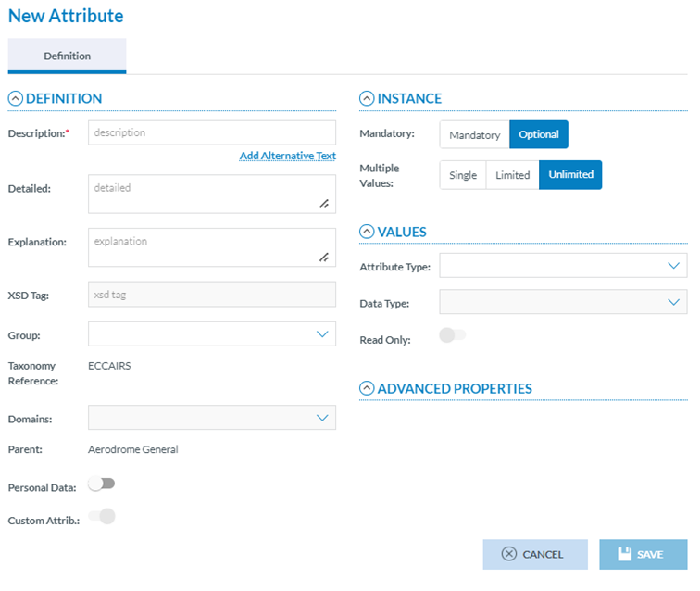Image resolution: width=700 pixels, height=591 pixels.
Task: Toggle the Read Only switch
Action: click(452, 335)
